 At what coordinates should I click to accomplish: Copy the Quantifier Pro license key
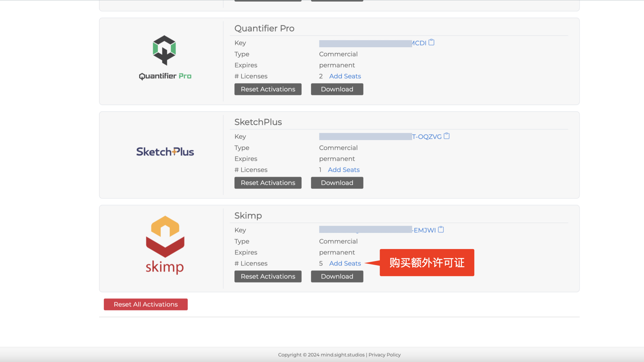(x=431, y=42)
